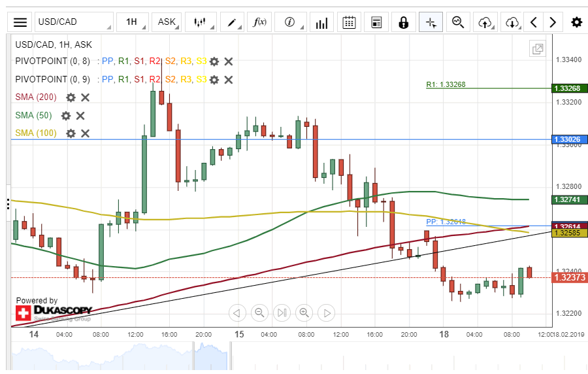
Task: Open the news panel icon
Action: [x=376, y=22]
